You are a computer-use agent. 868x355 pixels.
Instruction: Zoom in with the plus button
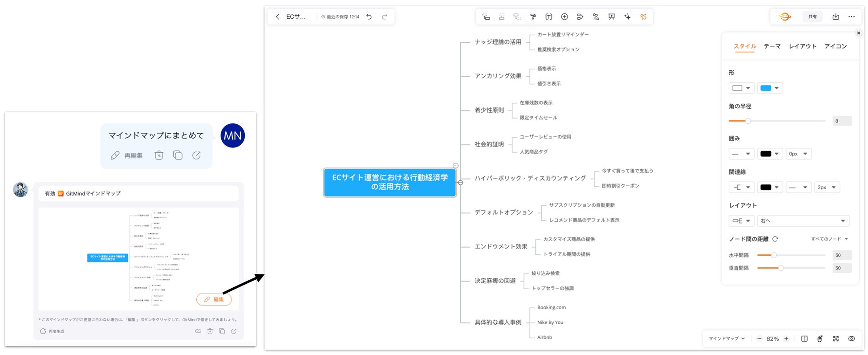pos(787,339)
